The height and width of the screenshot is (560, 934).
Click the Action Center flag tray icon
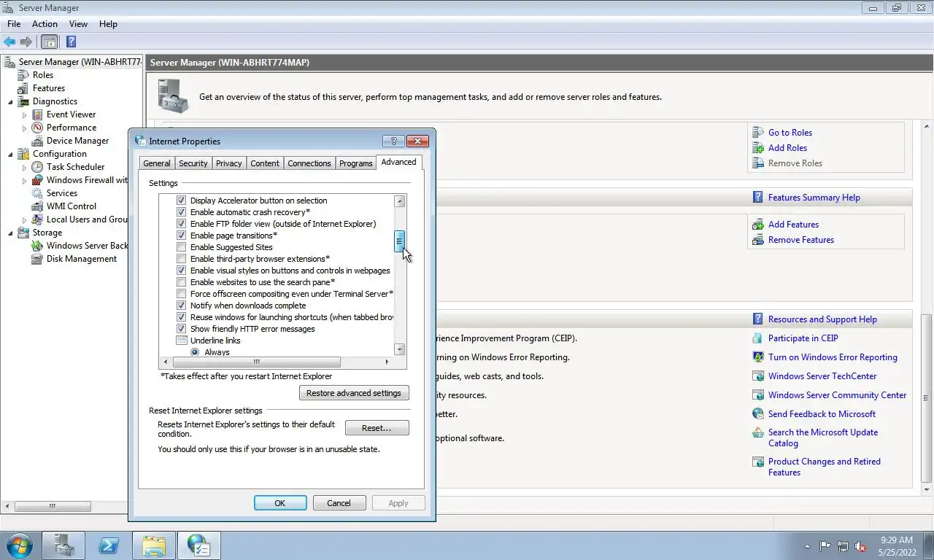825,546
